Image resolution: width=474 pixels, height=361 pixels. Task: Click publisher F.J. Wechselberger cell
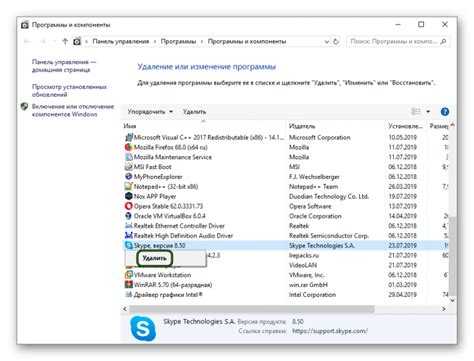314,176
